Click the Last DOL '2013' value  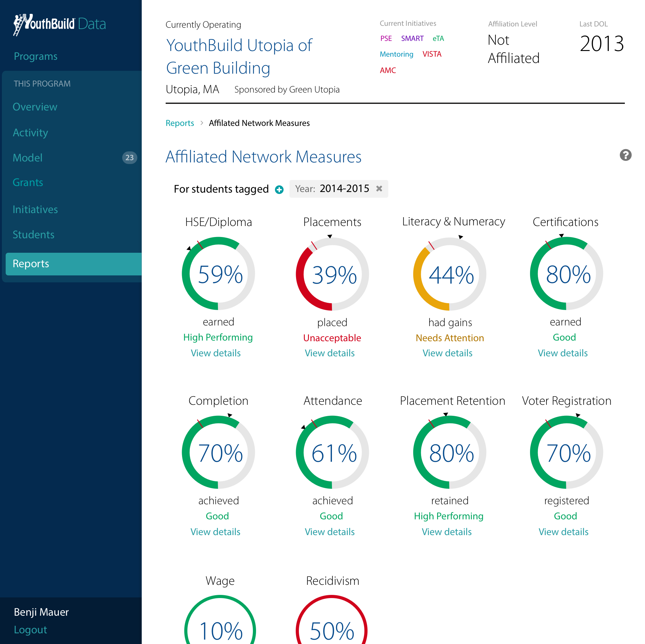[602, 43]
